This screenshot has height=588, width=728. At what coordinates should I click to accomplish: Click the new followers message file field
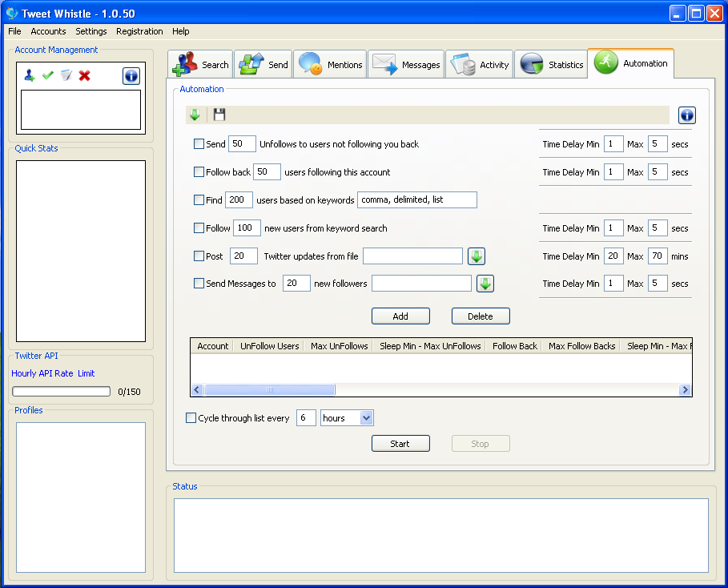(x=421, y=283)
